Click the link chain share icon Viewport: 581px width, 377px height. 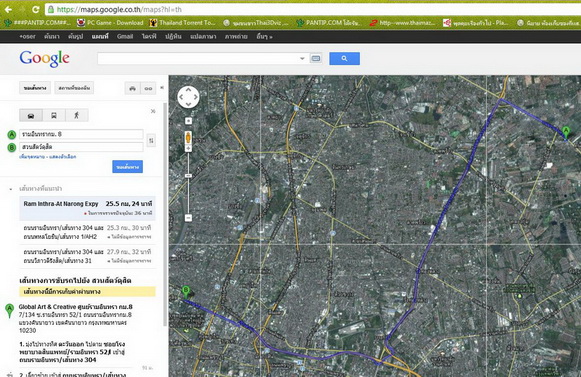click(148, 88)
